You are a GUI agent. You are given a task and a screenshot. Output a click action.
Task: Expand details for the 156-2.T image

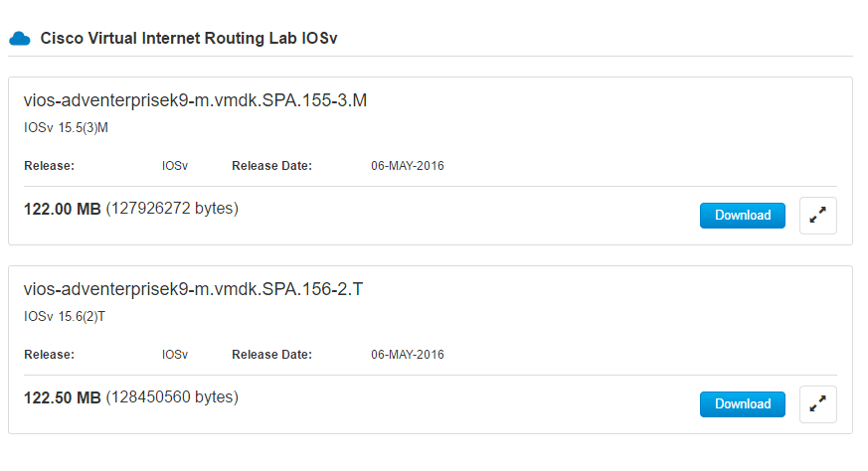coord(817,404)
